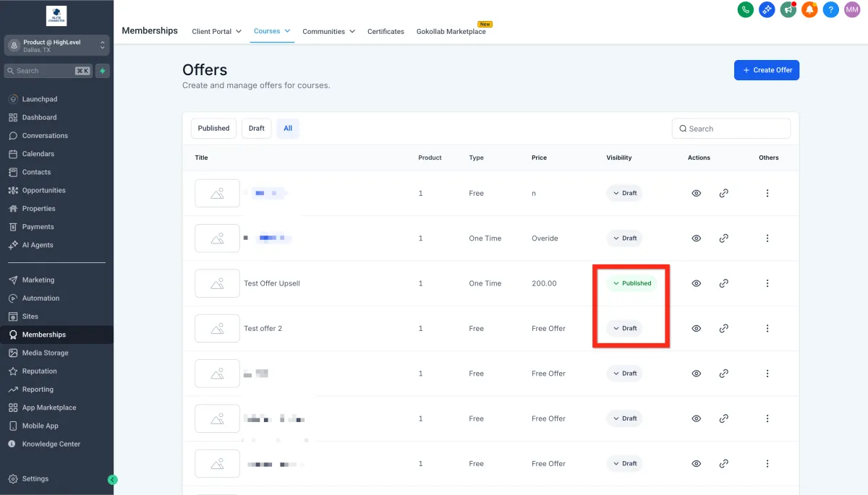Open the Gokollab Marketplace tab

pos(451,32)
